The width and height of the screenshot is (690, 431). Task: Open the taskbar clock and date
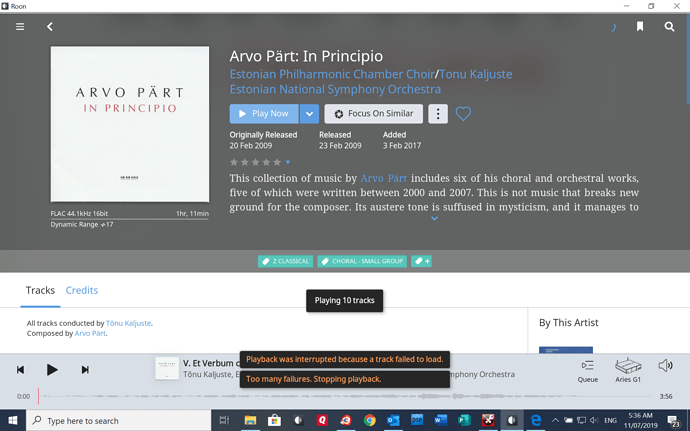coord(640,420)
